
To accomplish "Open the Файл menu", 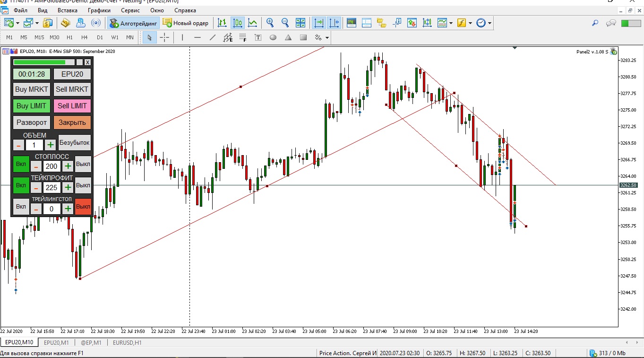I will 20,10.
